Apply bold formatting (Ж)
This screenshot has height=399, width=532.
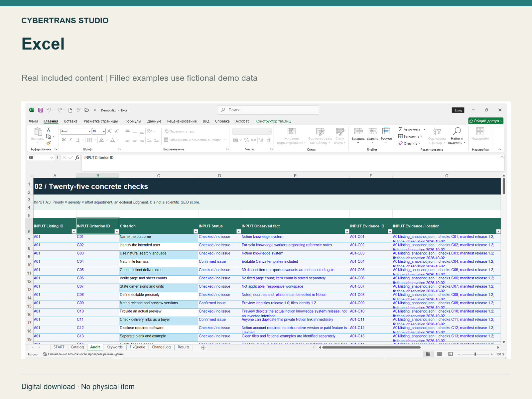(x=64, y=140)
